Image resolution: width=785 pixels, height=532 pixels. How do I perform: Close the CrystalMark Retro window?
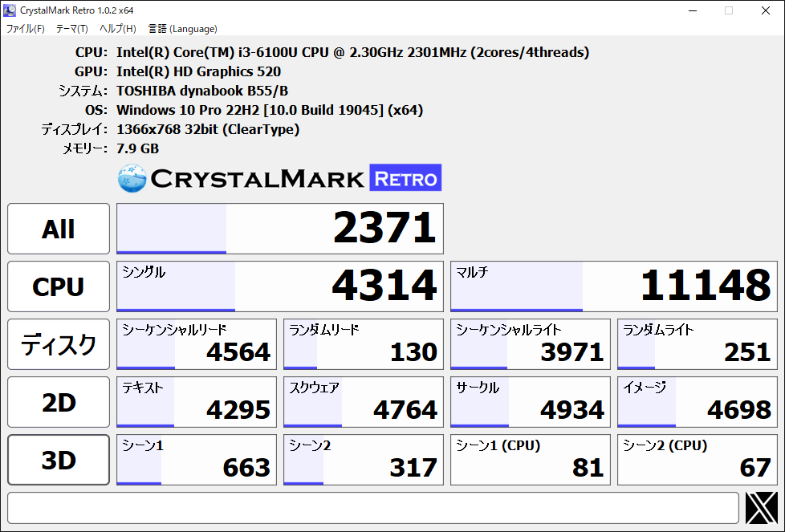click(765, 10)
